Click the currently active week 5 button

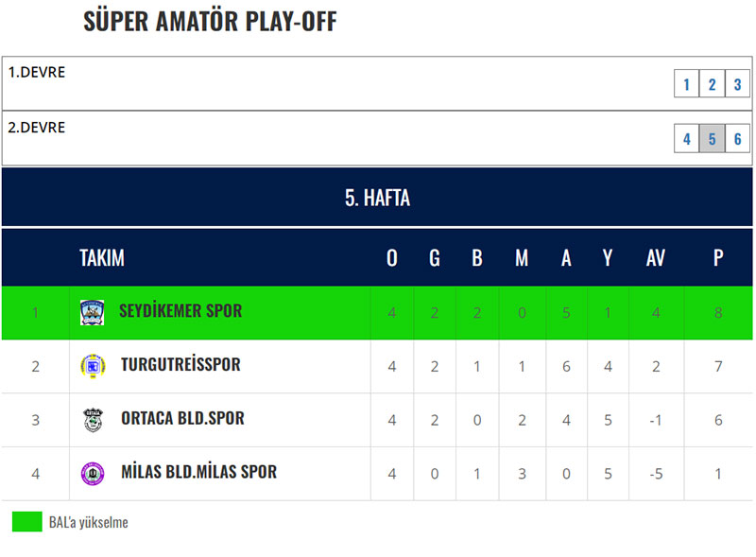[712, 138]
